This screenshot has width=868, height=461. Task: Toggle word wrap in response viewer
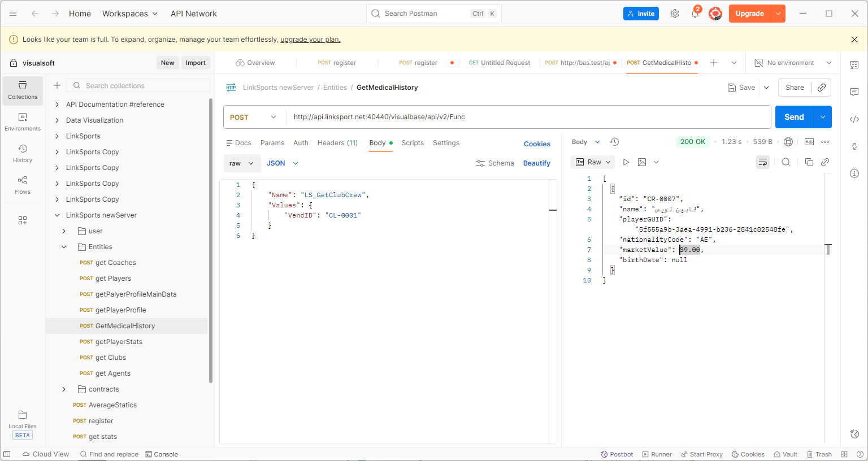point(763,162)
